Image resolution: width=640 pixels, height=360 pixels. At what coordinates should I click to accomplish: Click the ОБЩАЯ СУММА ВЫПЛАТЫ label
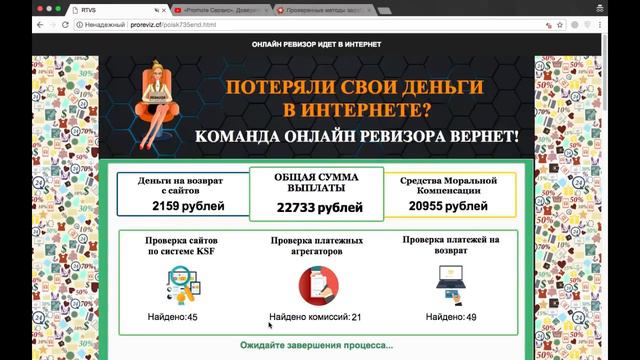[316, 182]
